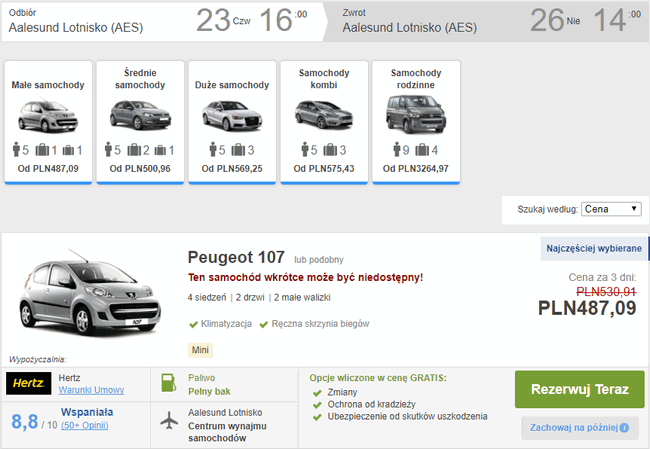Click the crossed-out price PLN530,91
This screenshot has width=650, height=449.
tap(606, 292)
